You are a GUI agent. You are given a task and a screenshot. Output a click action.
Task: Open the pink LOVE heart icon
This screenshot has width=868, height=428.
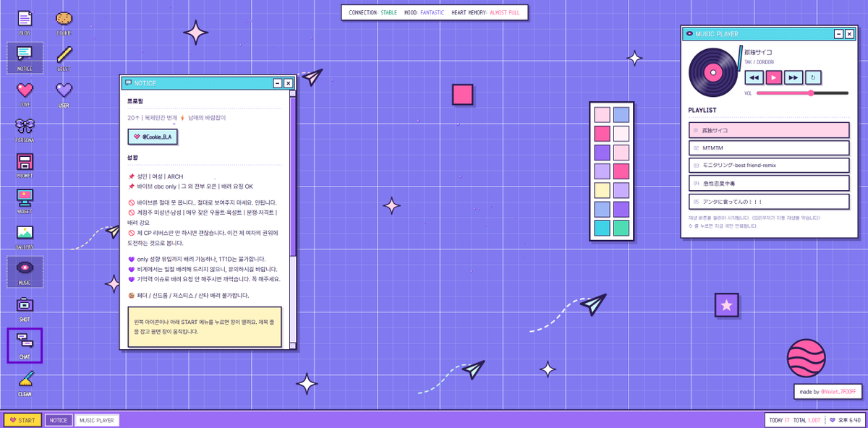click(25, 93)
